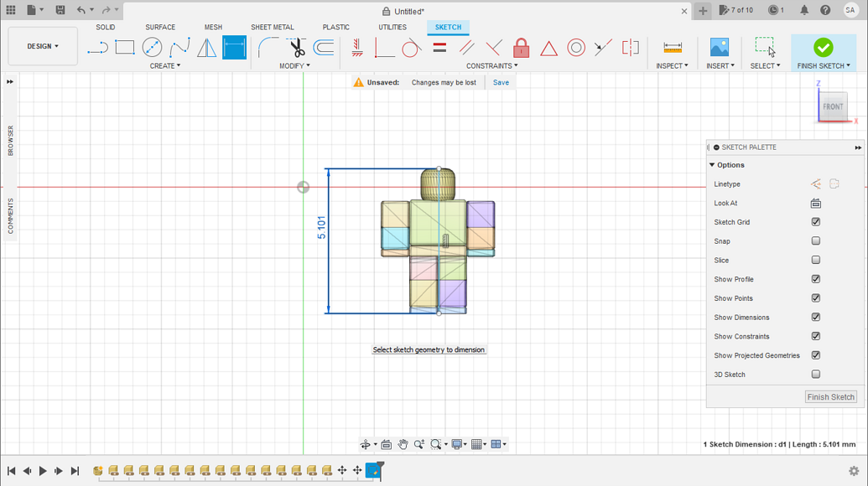Play the timeline history
This screenshot has width=868, height=486.
(43, 471)
